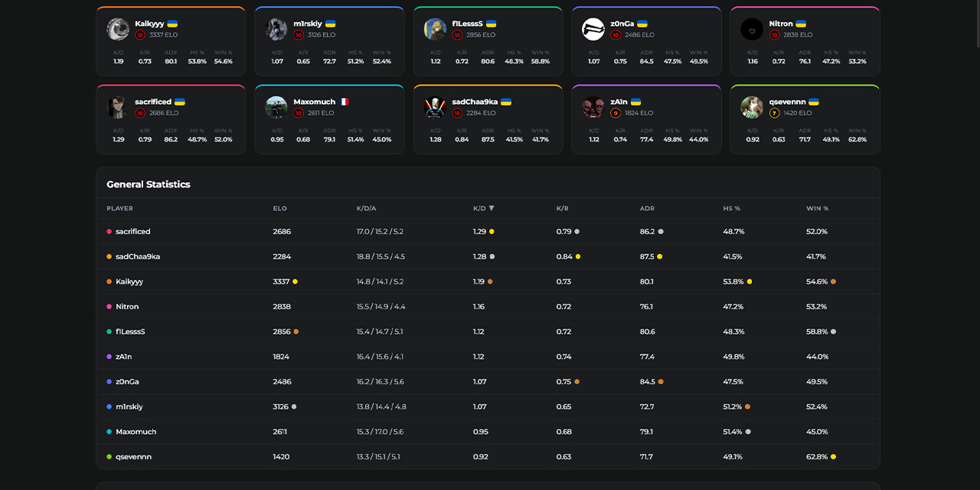The image size is (980, 490).
Task: Toggle the pink dot beside sacrificed's row
Action: pos(109,231)
